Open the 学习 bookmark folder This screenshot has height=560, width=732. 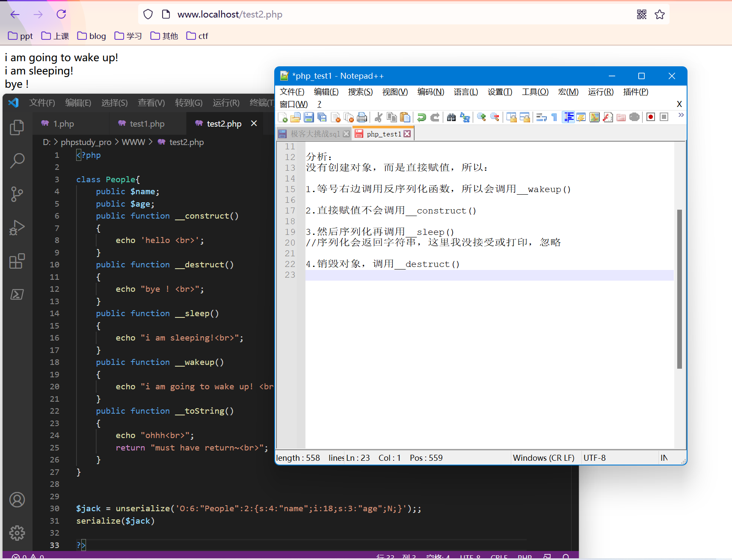(128, 36)
